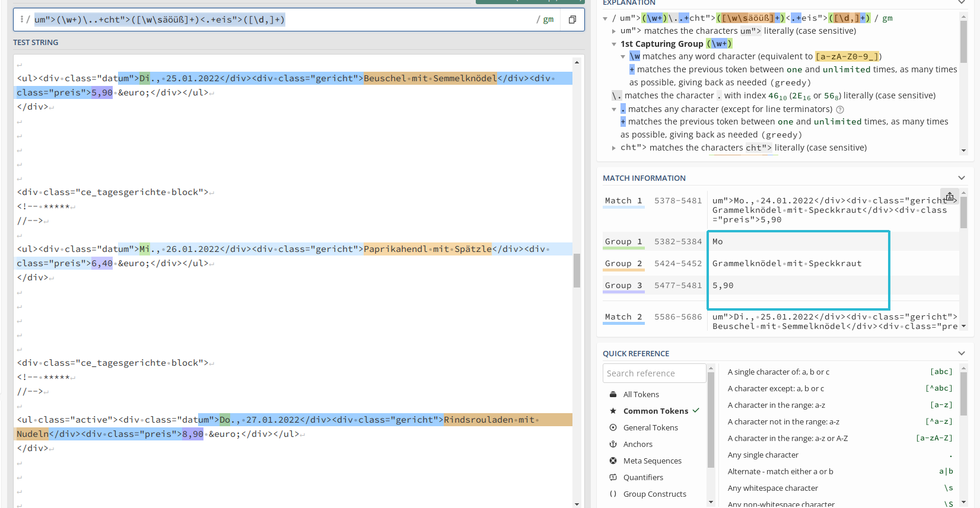Click the Match 1 link
The width and height of the screenshot is (980, 508).
pyautogui.click(x=623, y=201)
